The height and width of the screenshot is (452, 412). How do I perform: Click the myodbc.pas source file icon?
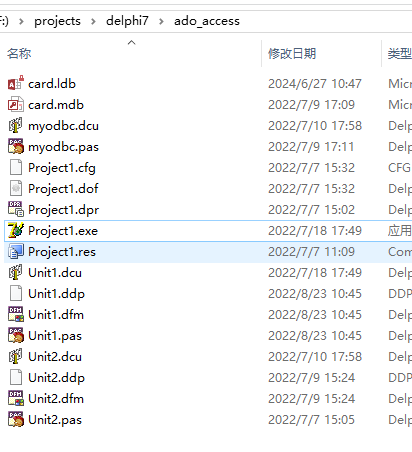(x=16, y=146)
